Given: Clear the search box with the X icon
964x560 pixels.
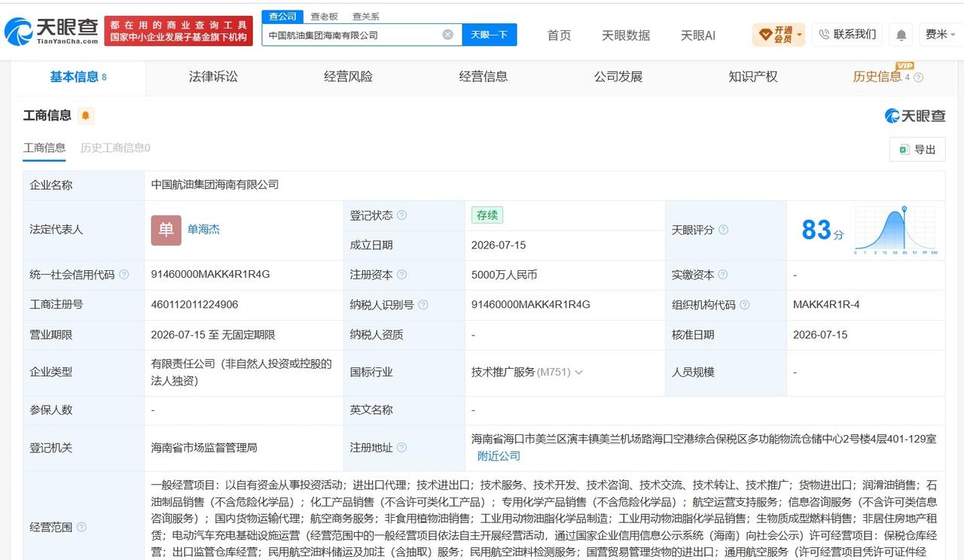Looking at the screenshot, I should click(x=447, y=35).
